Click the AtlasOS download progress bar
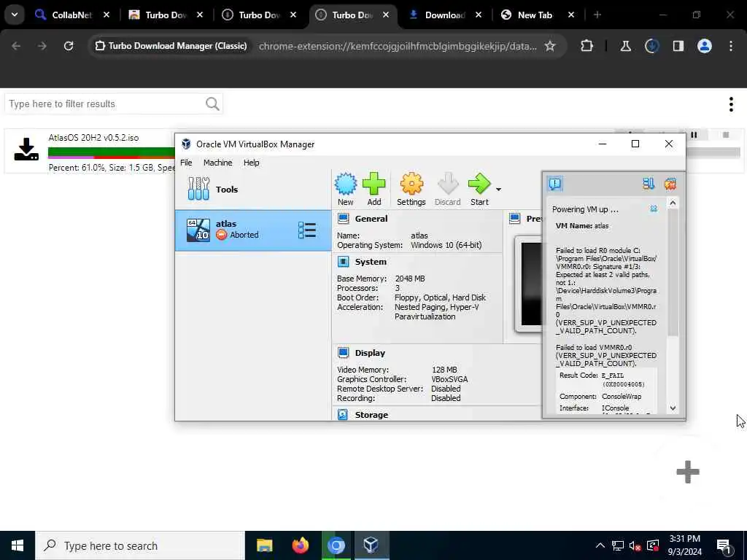 pyautogui.click(x=112, y=153)
